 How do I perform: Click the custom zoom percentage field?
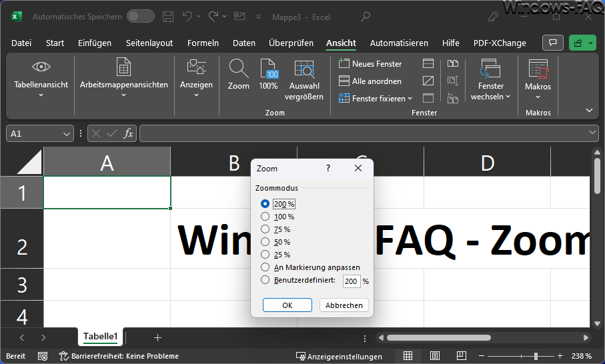point(351,281)
